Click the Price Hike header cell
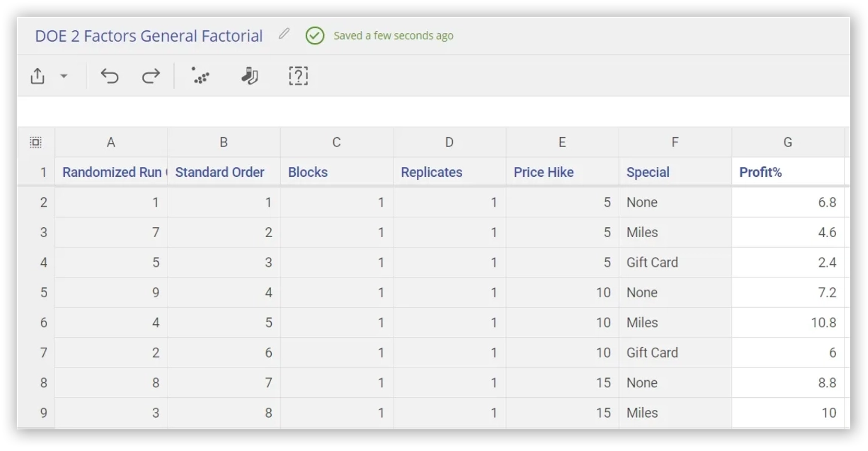868x451 pixels. coord(562,172)
